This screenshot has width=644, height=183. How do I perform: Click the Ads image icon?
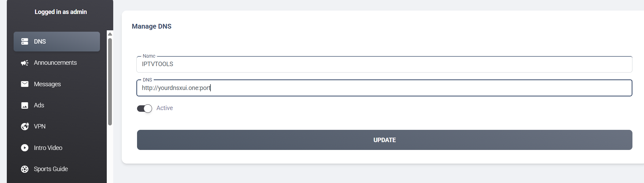click(25, 105)
